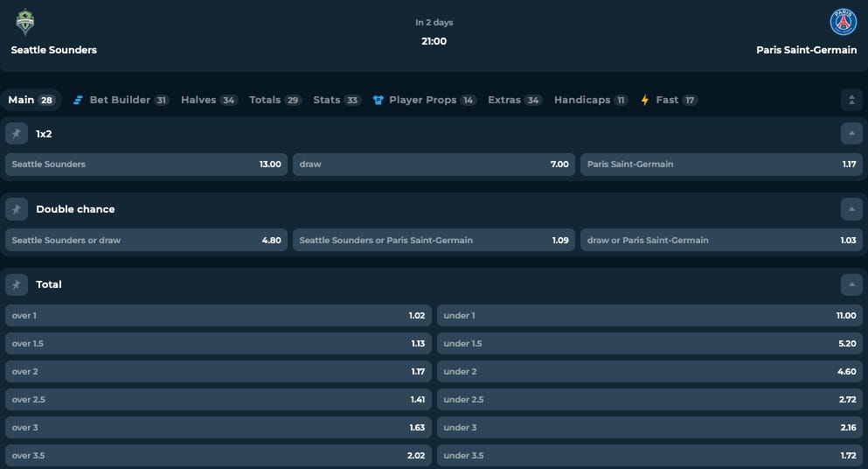Switch to the Fast tab

pyautogui.click(x=669, y=100)
